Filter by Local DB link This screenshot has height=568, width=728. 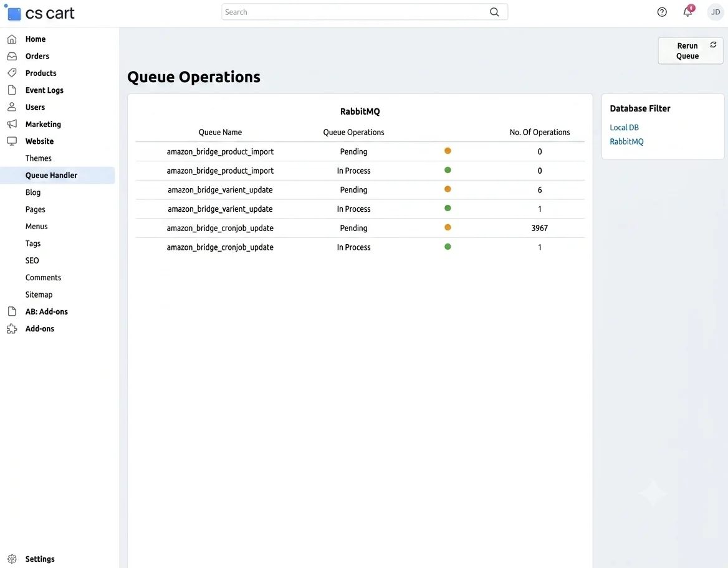[624, 127]
